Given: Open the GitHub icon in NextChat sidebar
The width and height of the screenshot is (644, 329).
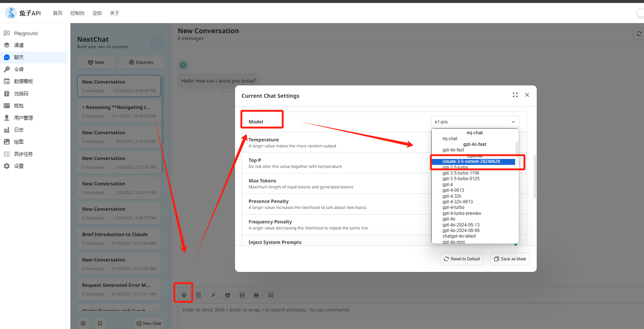Looking at the screenshot, I should click(100, 323).
